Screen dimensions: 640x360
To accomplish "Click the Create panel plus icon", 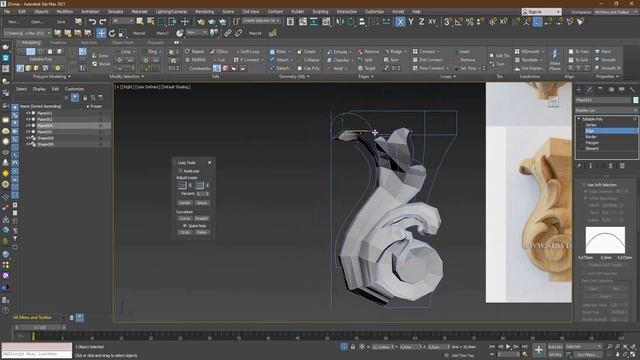I will 579,89.
